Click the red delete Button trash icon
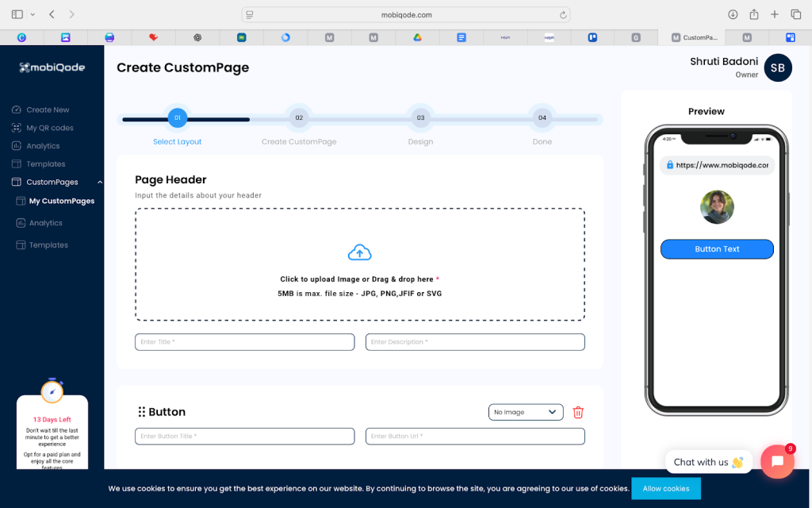 point(578,412)
